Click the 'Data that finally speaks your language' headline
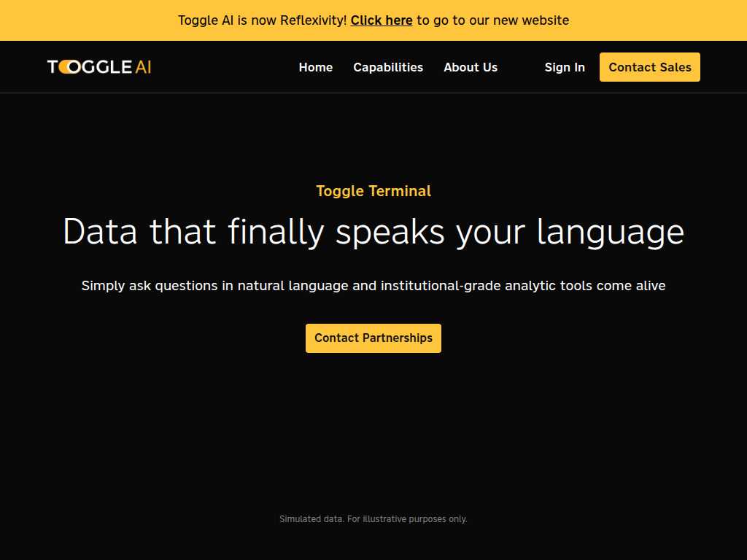The image size is (747, 560). (373, 232)
